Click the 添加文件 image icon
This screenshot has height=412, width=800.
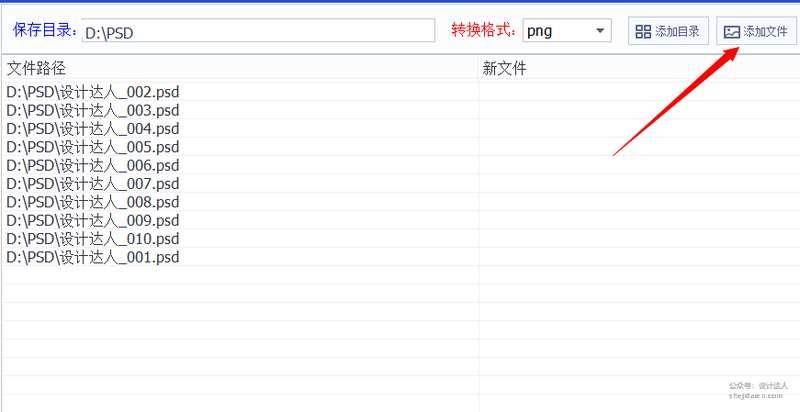tap(732, 32)
